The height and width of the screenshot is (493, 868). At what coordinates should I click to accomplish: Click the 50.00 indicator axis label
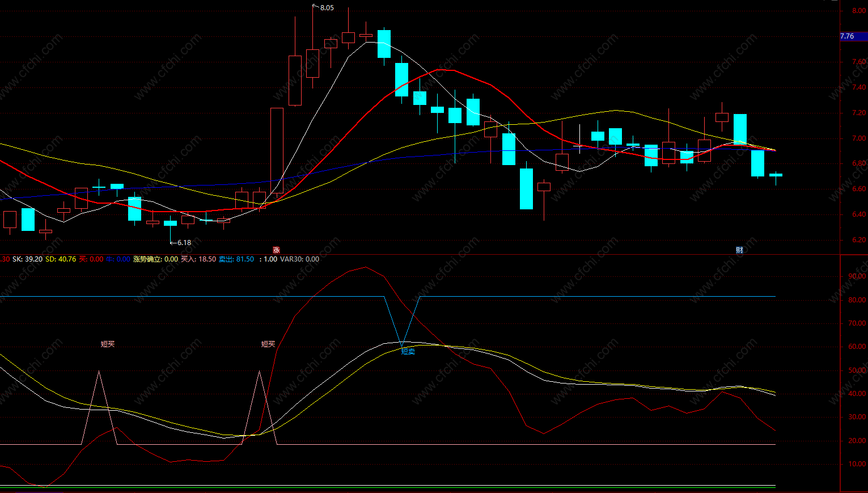click(857, 370)
